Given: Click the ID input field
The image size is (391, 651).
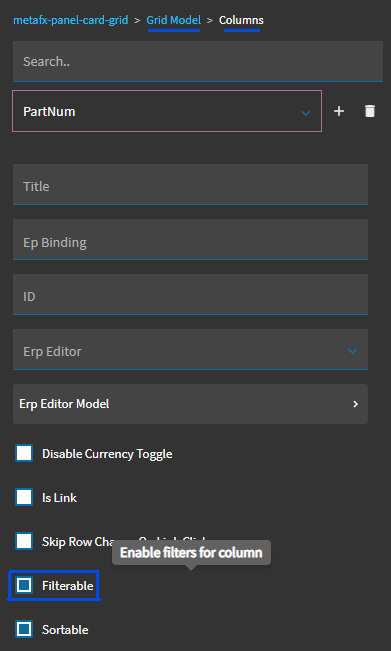Looking at the screenshot, I should (190, 294).
